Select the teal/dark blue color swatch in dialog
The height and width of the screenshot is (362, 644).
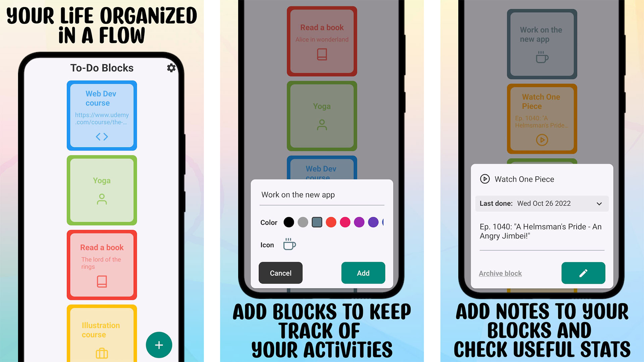(x=318, y=222)
